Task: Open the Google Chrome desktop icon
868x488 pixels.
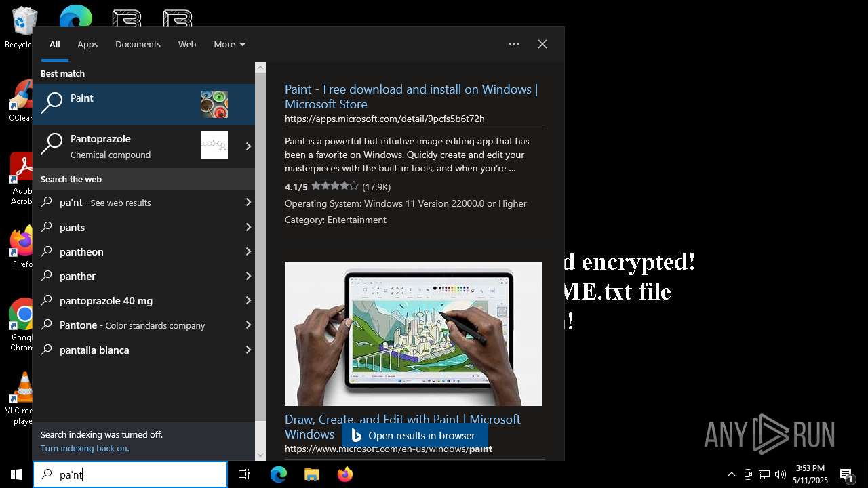Action: pos(22,325)
